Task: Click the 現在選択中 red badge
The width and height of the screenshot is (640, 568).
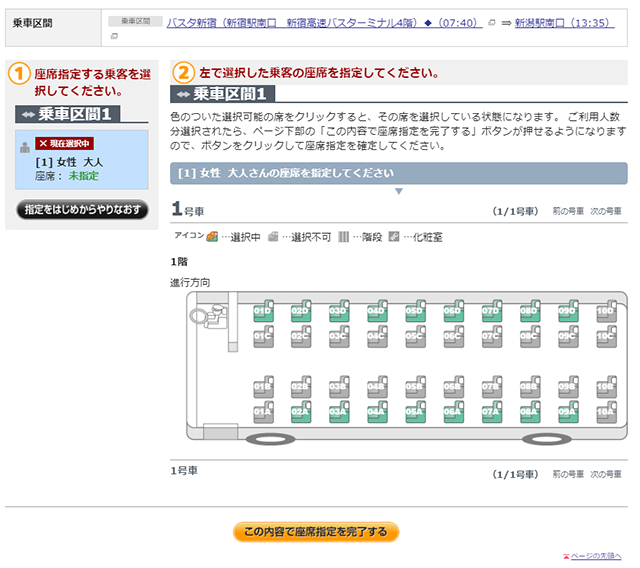Action: pyautogui.click(x=64, y=143)
